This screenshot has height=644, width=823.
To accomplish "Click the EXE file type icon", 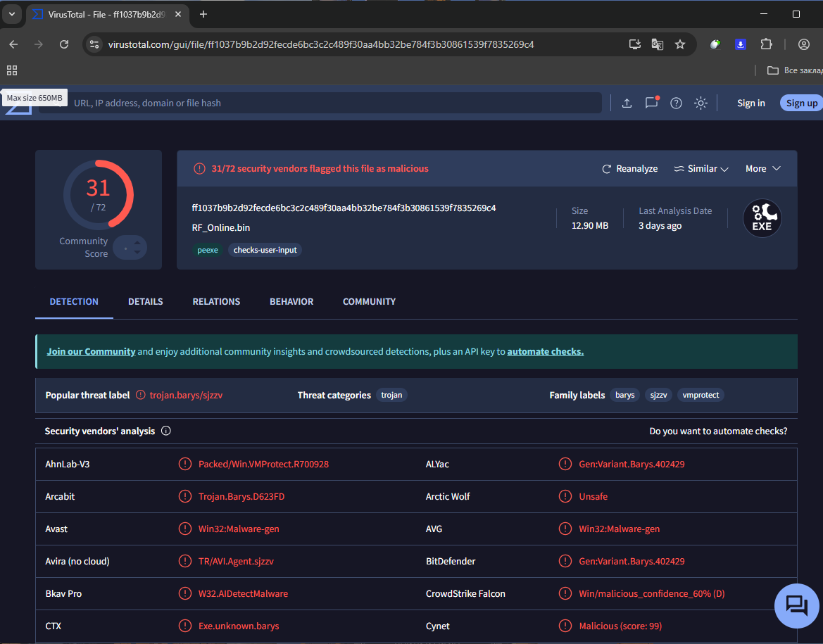I will [762, 218].
